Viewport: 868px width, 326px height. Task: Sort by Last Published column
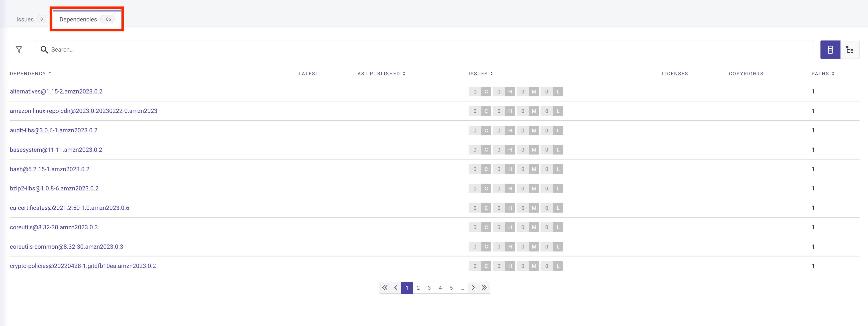(380, 74)
